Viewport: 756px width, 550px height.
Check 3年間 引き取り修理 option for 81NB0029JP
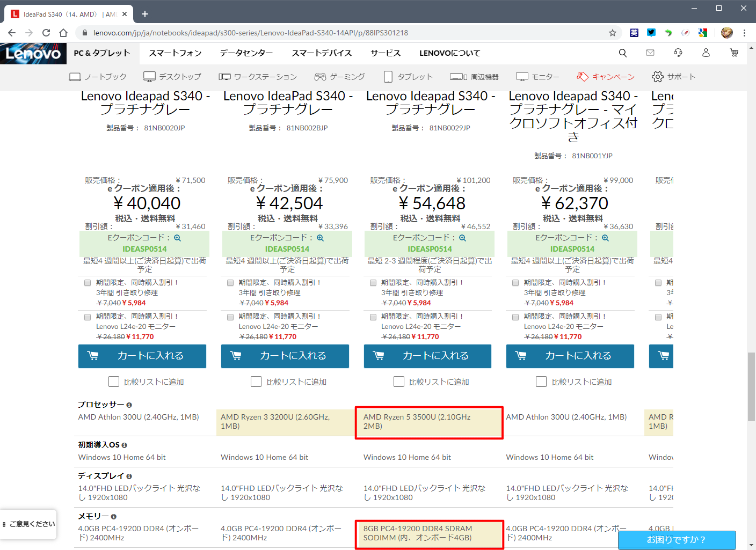(373, 283)
